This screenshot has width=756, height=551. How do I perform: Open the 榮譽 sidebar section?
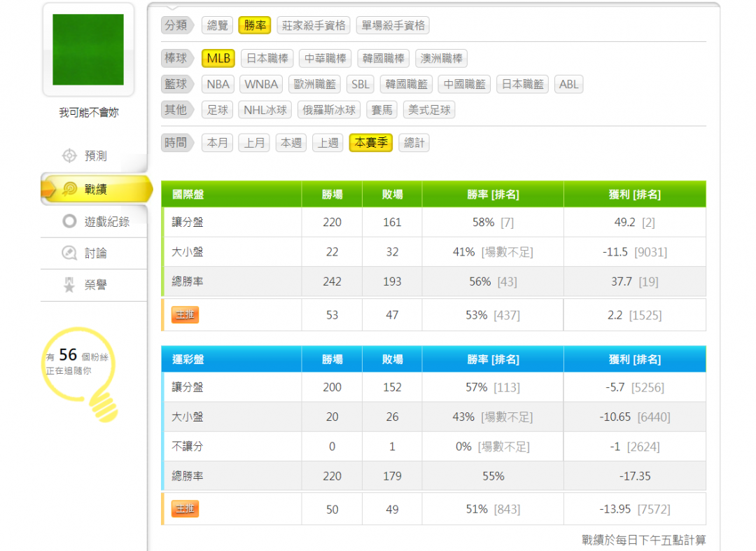click(94, 285)
